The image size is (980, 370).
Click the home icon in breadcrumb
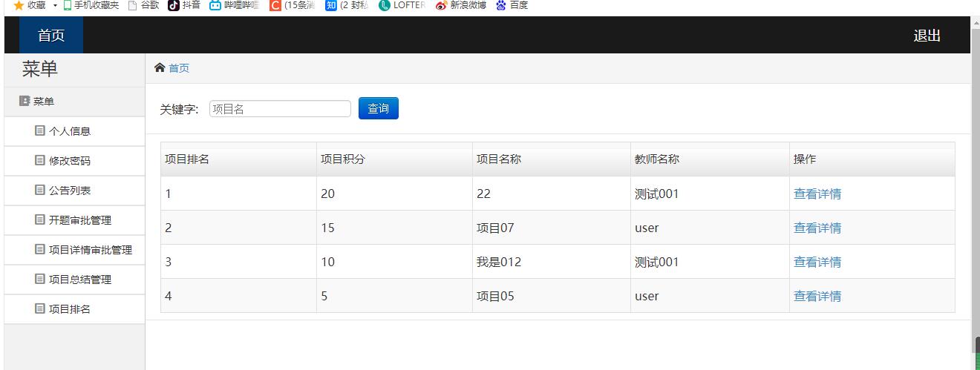(x=160, y=68)
